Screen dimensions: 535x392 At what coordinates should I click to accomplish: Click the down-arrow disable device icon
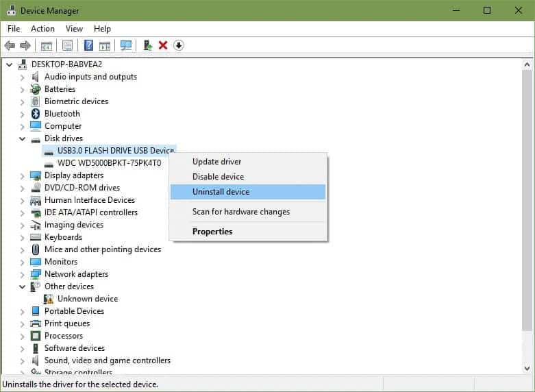coord(179,45)
